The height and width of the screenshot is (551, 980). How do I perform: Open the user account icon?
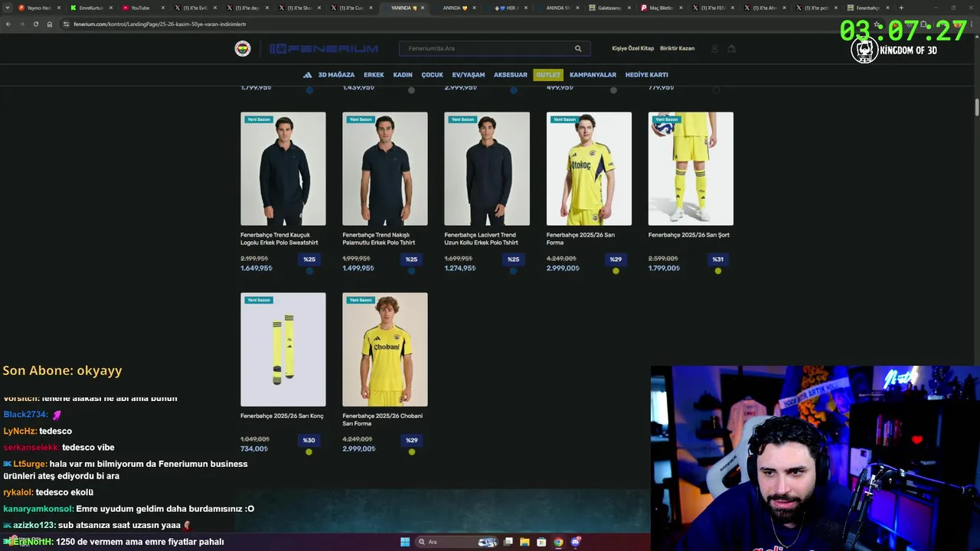[x=714, y=48]
